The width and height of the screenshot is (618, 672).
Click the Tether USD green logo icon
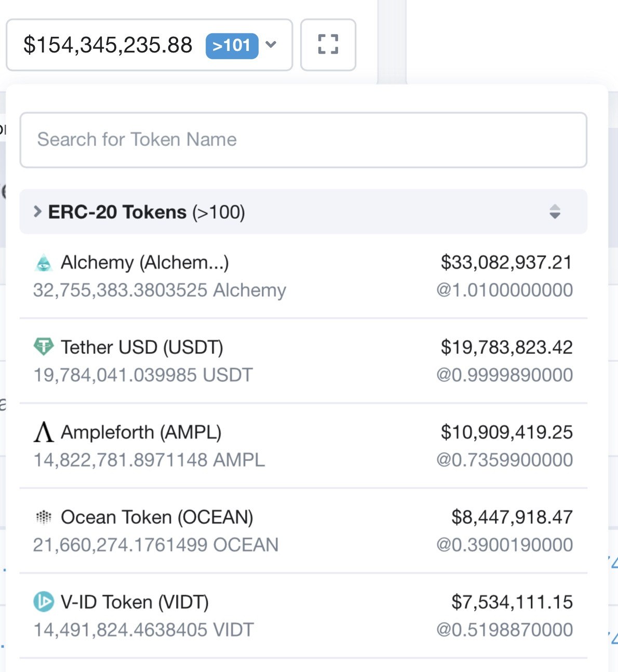pos(44,347)
